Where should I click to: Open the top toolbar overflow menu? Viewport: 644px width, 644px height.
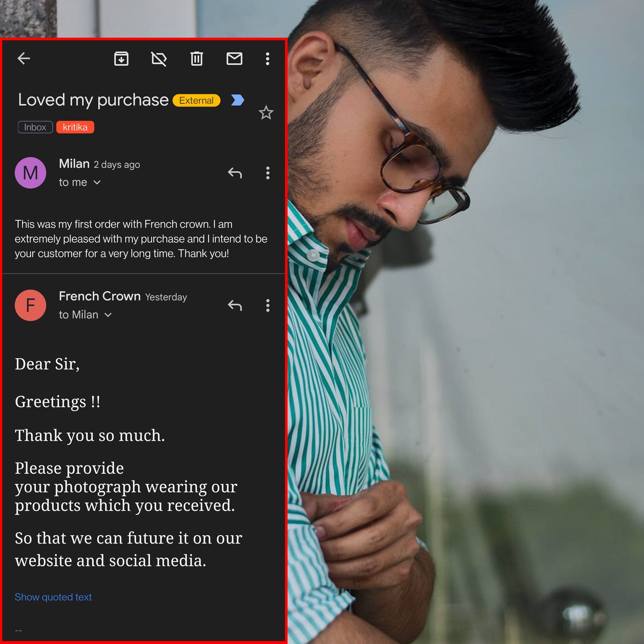(x=267, y=59)
